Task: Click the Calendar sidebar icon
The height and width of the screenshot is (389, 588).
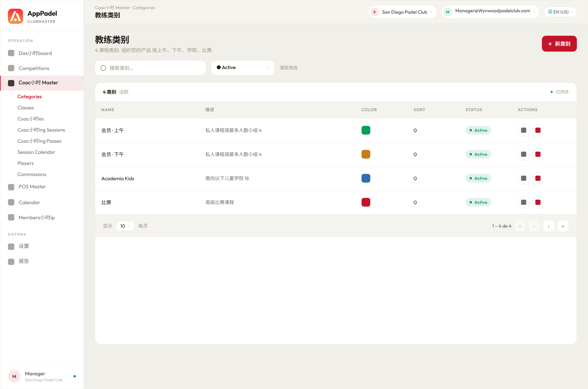Action: pyautogui.click(x=11, y=202)
